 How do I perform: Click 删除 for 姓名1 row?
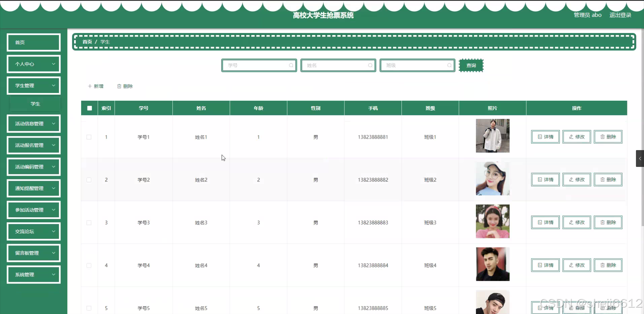click(x=608, y=137)
